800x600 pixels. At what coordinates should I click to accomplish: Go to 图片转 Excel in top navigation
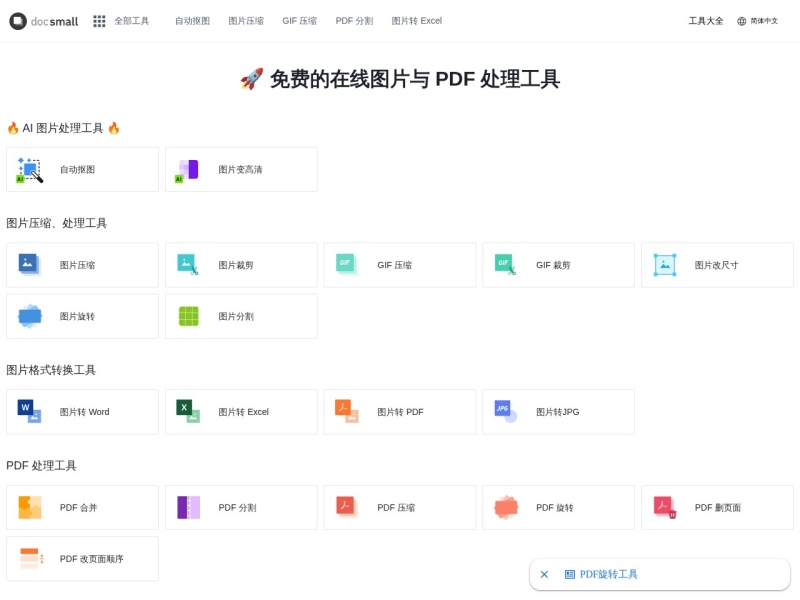(x=417, y=21)
